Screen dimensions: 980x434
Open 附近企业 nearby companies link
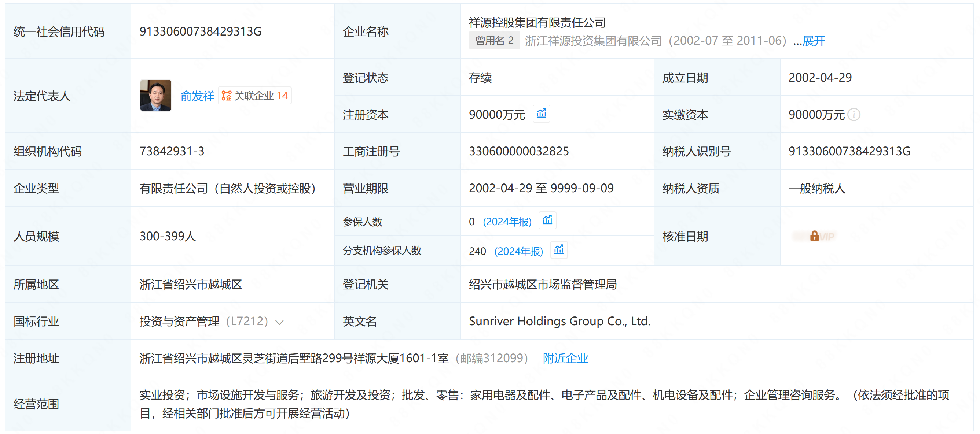(x=565, y=358)
